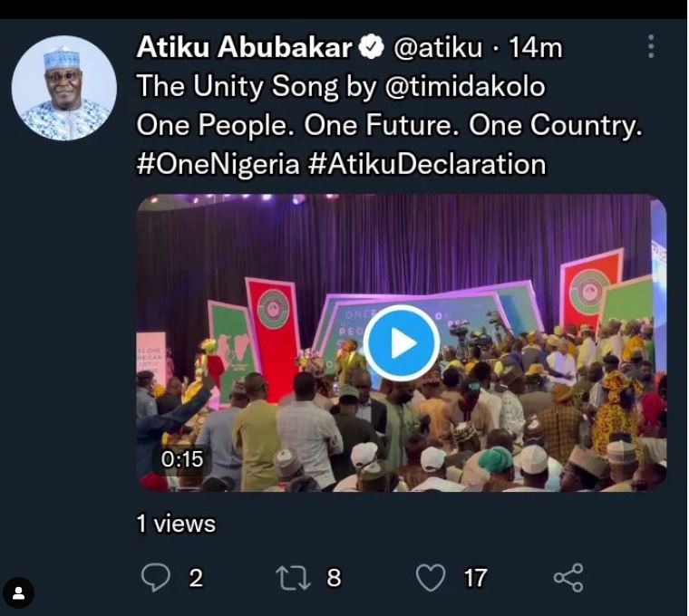Click the share icon below the video
This screenshot has width=689, height=616.
click(x=568, y=578)
